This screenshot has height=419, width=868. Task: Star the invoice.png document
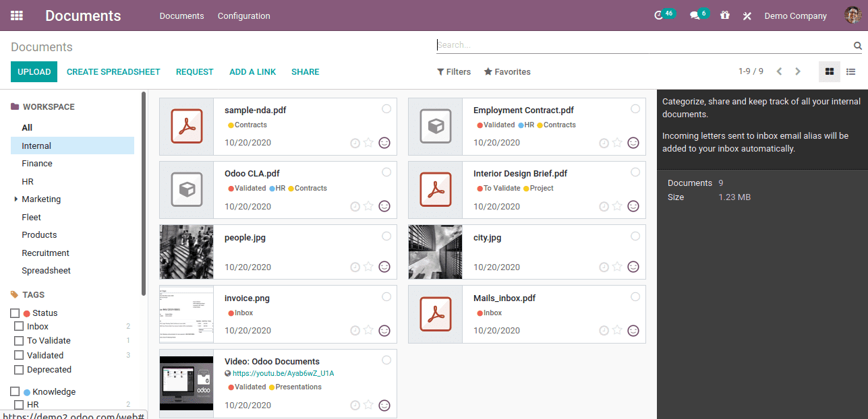[368, 331]
